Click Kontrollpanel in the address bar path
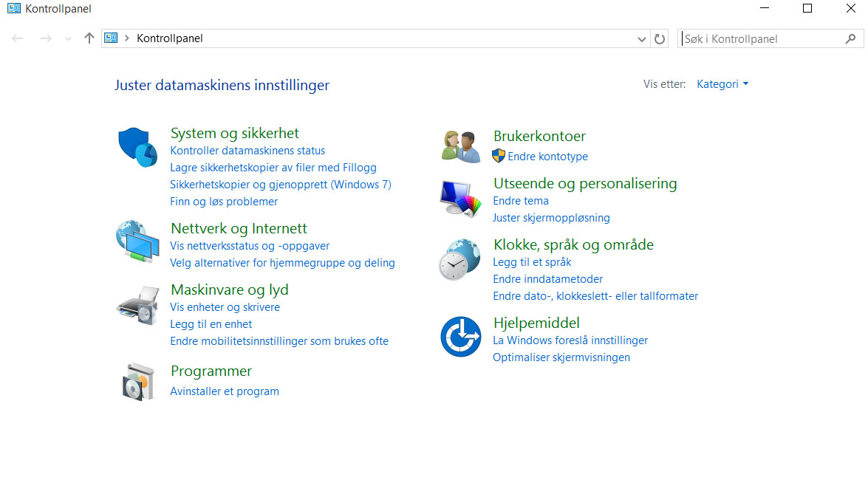Screen dimensions: 868x480 (170, 38)
